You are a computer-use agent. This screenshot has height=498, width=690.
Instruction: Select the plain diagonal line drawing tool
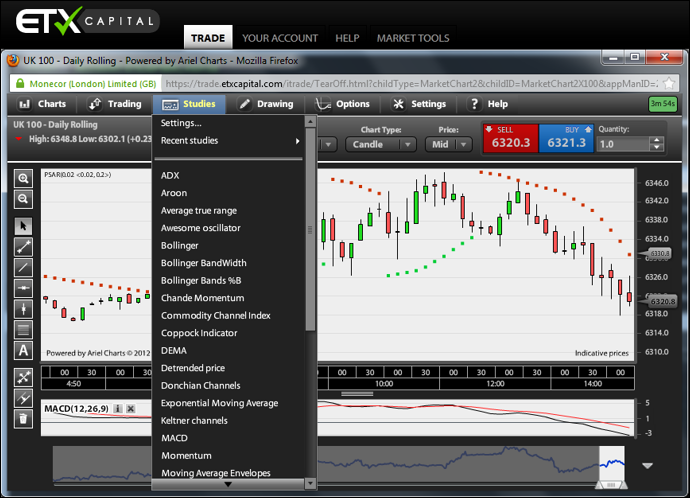pyautogui.click(x=23, y=267)
